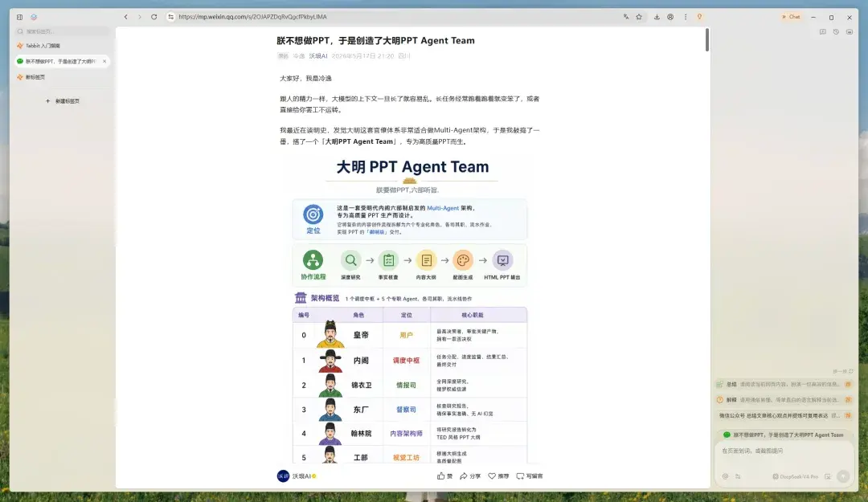Click the 内容架构师 cell
The width and height of the screenshot is (868, 502).
tap(407, 434)
